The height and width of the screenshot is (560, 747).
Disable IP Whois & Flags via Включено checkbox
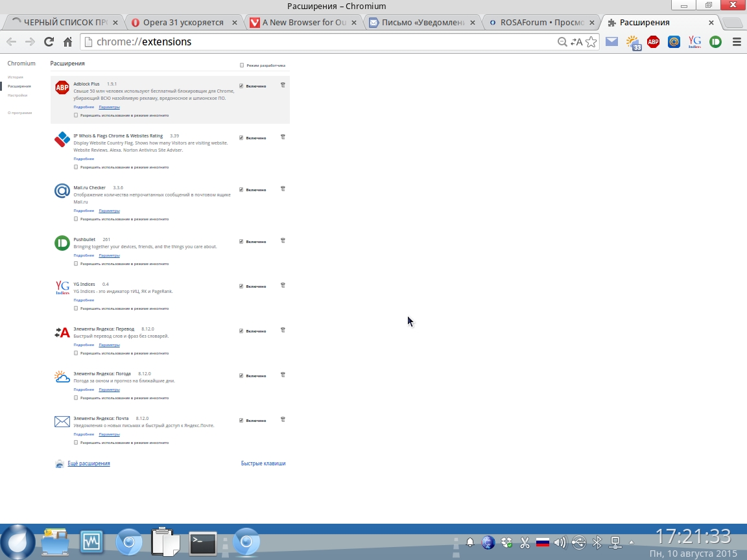click(x=241, y=138)
